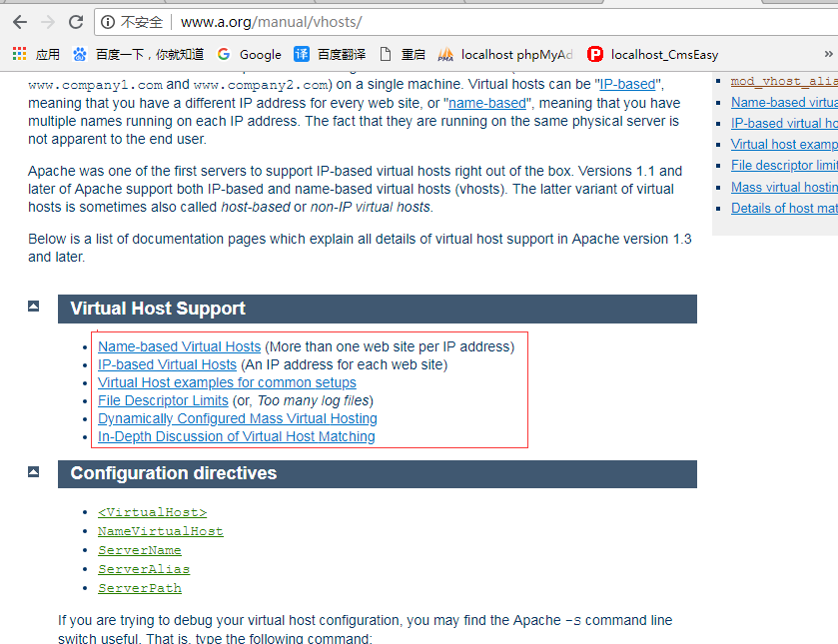
Task: Open File Descriptor Limits link
Action: tap(163, 400)
